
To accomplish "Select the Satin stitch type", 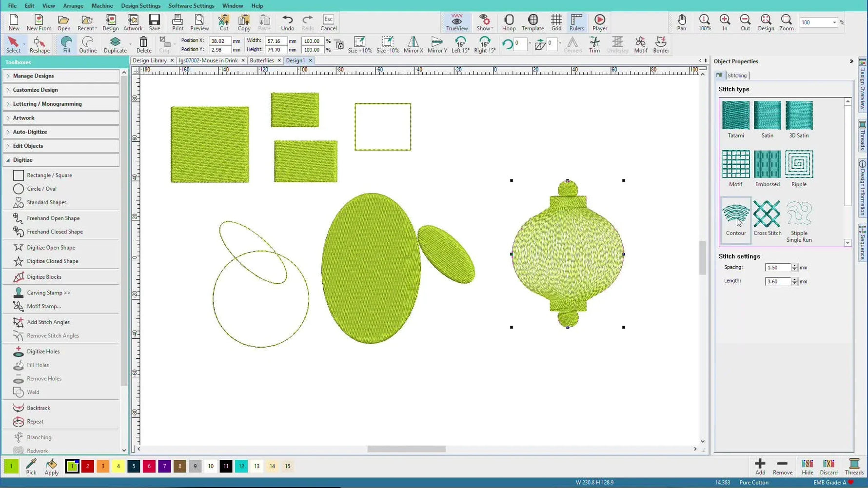I will click(x=767, y=119).
